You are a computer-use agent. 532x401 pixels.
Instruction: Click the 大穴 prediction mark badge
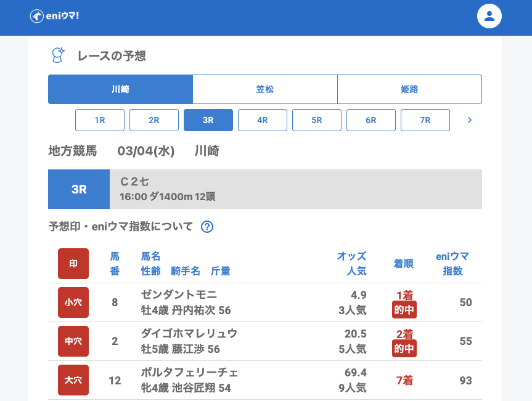click(x=73, y=380)
